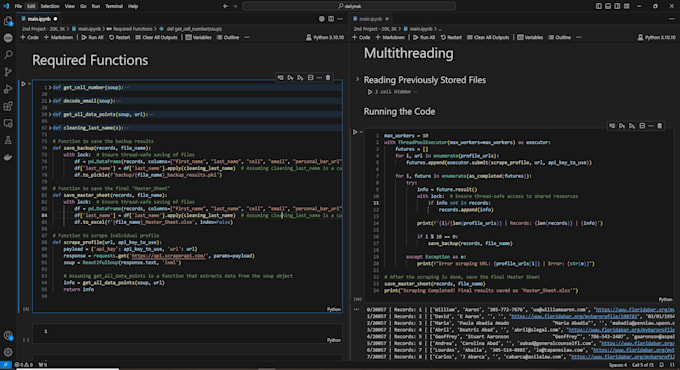Viewport: 680px width, 370px height.
Task: Open the Explorer view in the activity bar
Action: (8, 21)
